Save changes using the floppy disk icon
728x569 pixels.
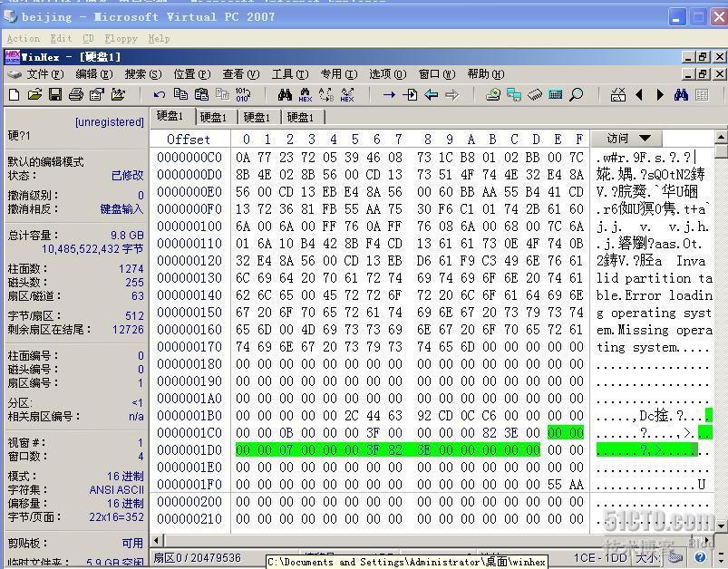(x=55, y=95)
